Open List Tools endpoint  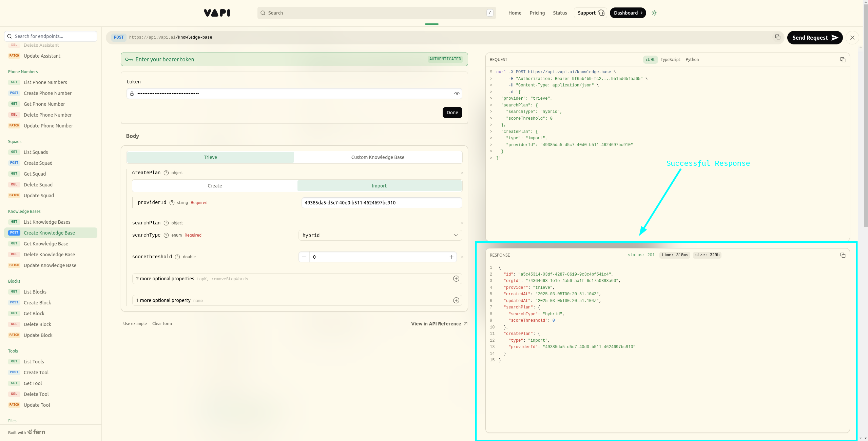51,362
